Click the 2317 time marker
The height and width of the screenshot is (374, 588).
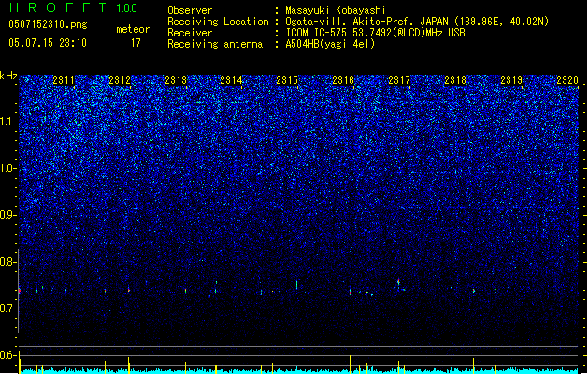pos(399,80)
